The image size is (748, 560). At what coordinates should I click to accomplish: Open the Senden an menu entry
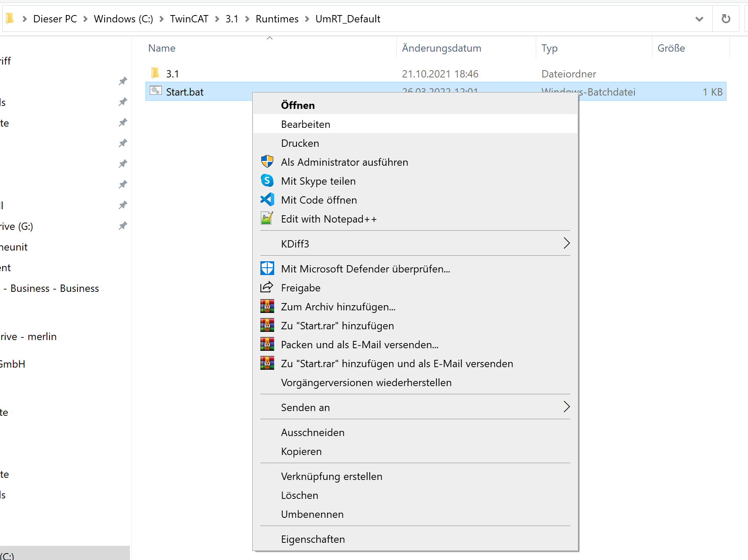[415, 407]
